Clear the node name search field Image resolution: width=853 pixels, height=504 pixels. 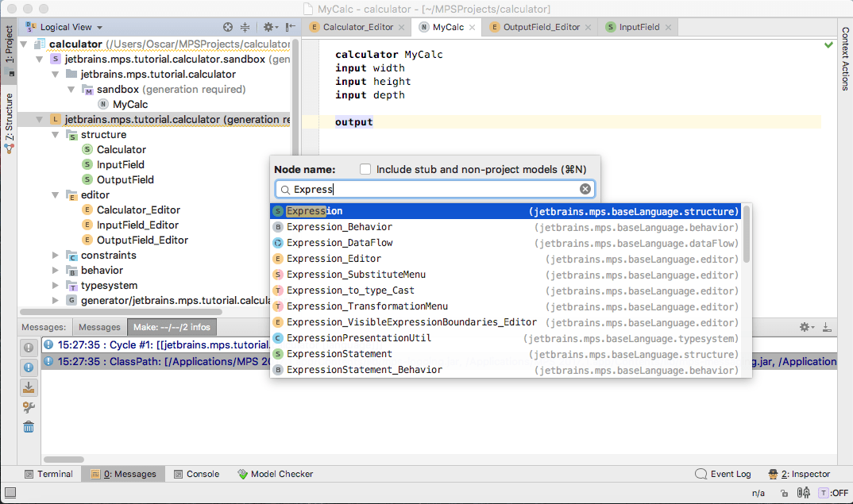585,189
